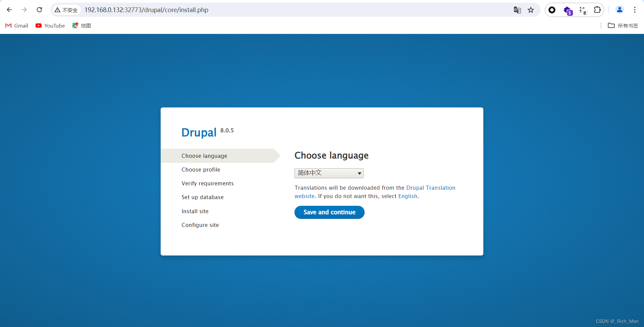This screenshot has width=644, height=327.
Task: Open the language selection dropdown
Action: [329, 173]
